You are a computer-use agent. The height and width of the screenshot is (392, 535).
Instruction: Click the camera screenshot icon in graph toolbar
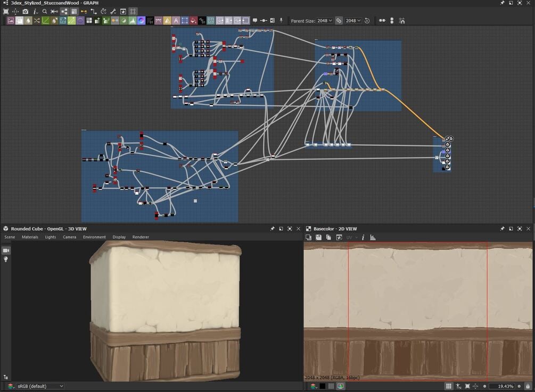[25, 11]
